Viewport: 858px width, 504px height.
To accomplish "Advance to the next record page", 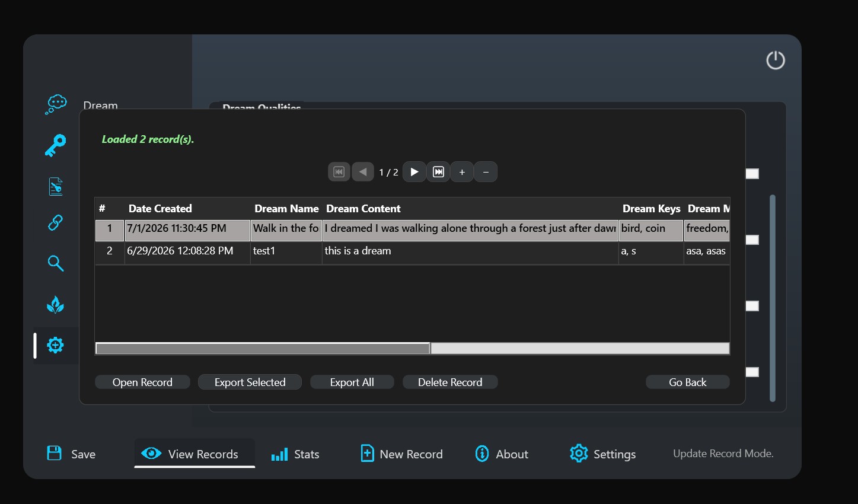I will (x=414, y=172).
